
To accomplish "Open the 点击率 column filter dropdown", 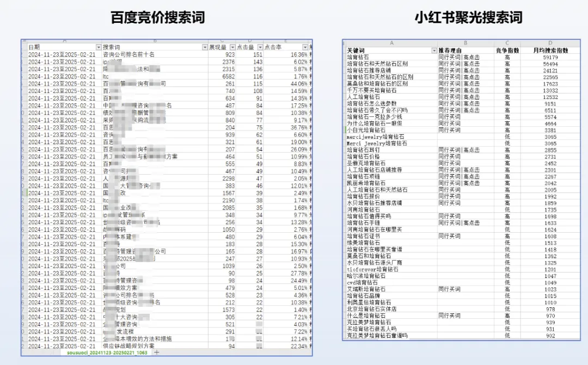I will click(305, 47).
